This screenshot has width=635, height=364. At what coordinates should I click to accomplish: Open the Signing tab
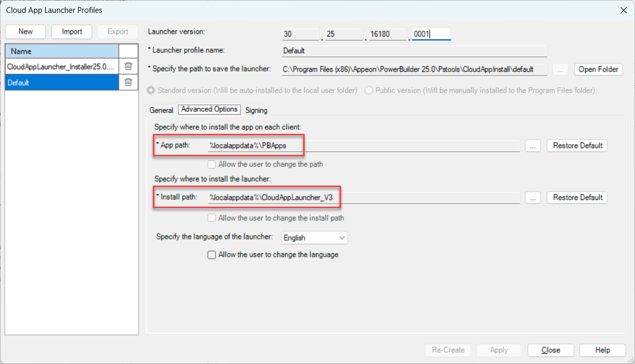point(256,110)
